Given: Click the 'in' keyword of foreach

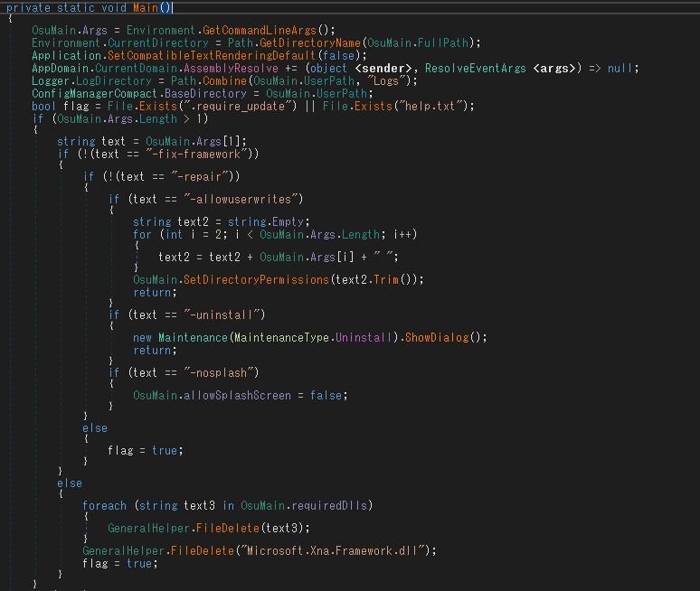Looking at the screenshot, I should point(228,506).
